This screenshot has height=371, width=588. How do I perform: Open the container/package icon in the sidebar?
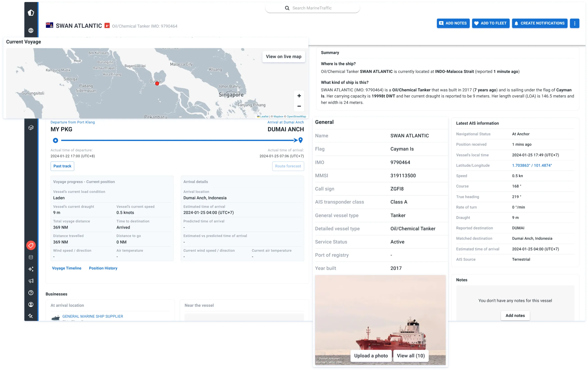coord(31,128)
